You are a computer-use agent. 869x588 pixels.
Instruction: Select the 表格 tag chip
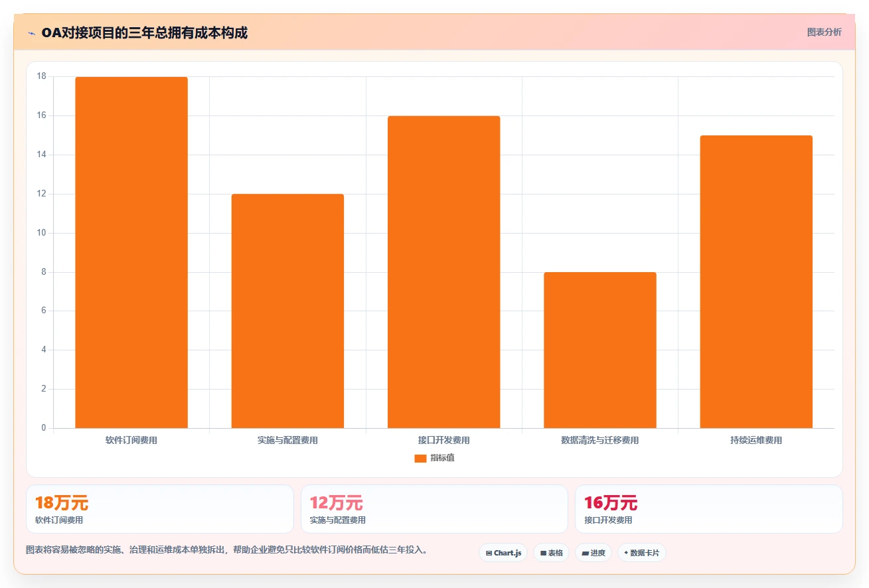[x=551, y=553]
